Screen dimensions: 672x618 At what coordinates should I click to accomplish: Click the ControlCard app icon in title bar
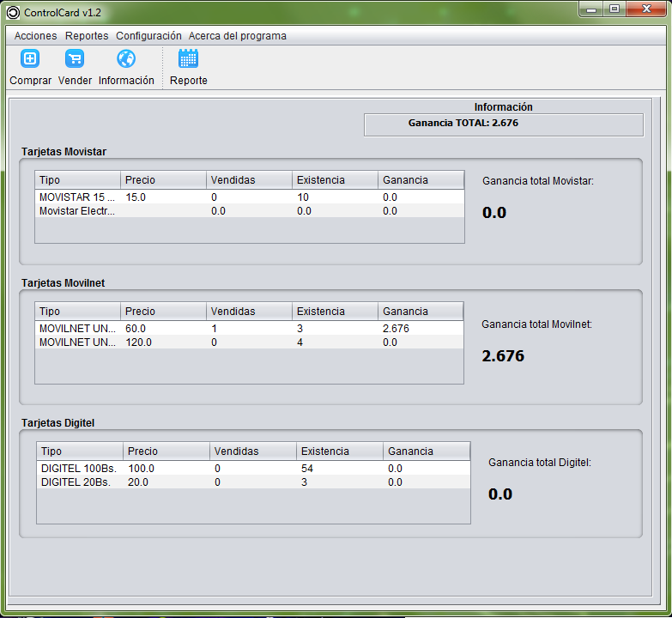coord(13,12)
